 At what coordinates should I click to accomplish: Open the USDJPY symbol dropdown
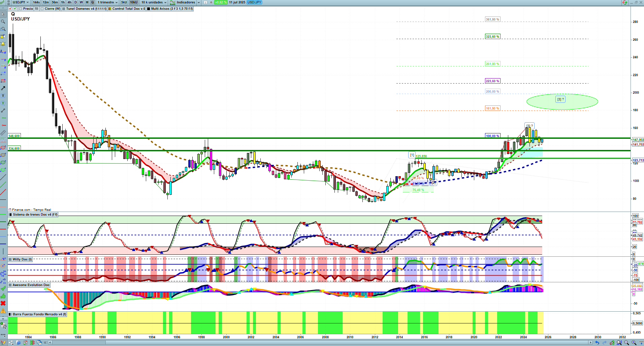pos(21,2)
